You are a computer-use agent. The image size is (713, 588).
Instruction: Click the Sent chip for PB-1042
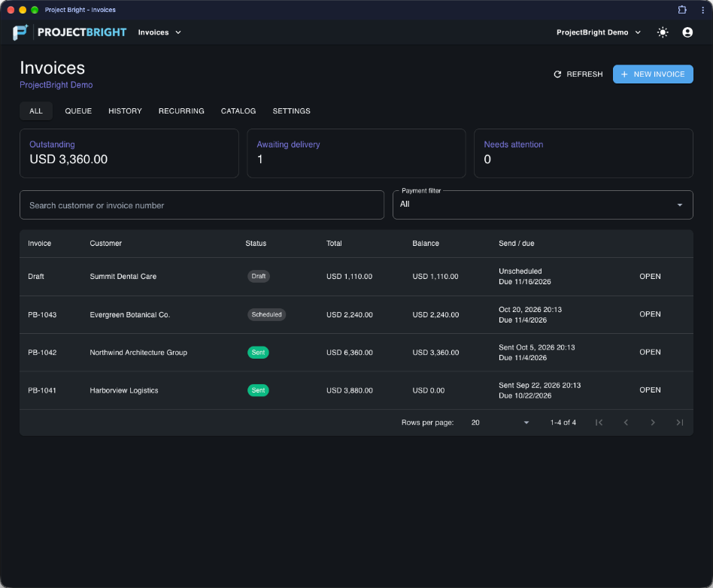coord(258,353)
